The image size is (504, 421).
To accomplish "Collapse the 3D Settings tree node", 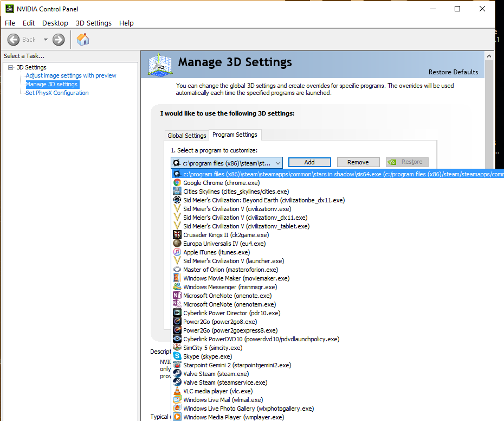I will 11,67.
